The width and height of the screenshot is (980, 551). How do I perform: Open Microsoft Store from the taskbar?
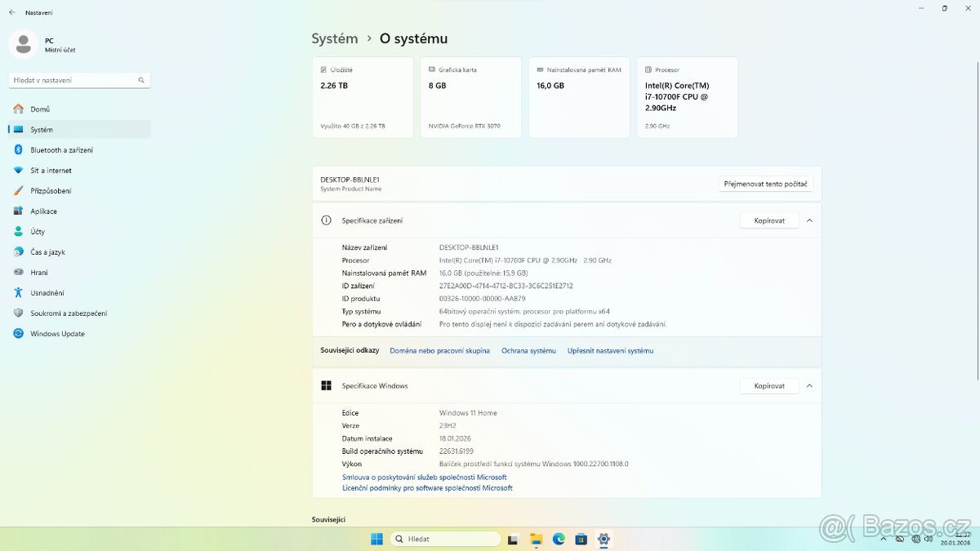pyautogui.click(x=581, y=539)
